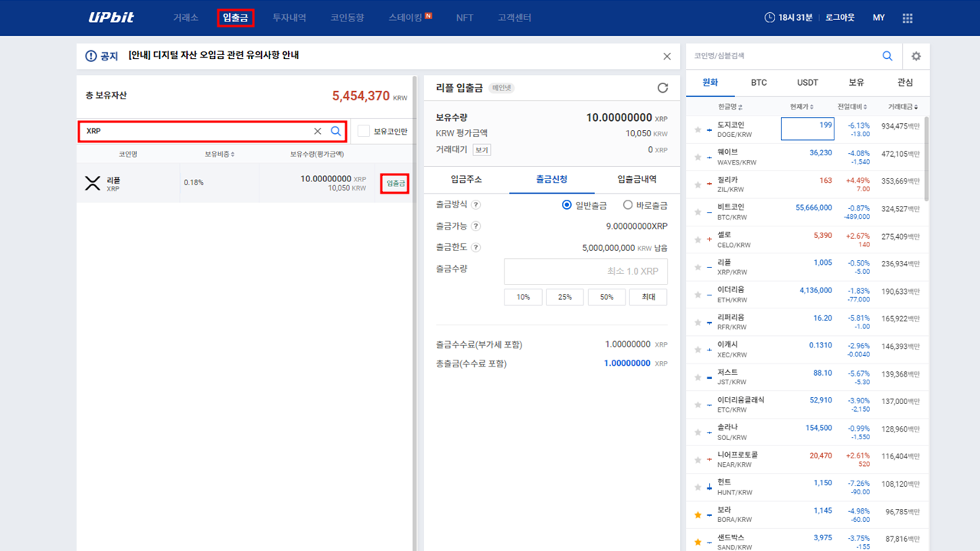The image size is (980, 551).
Task: Click 로그아웃 link
Action: pos(840,18)
